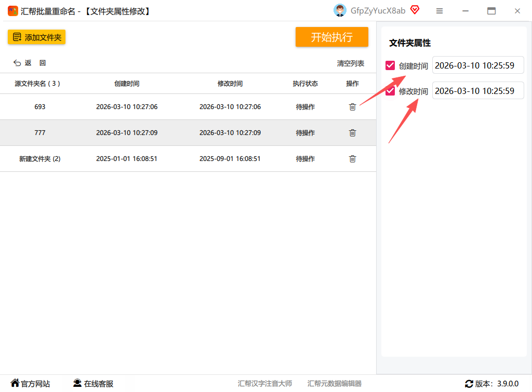The height and width of the screenshot is (392, 532).
Task: Uncheck the 修改时间 checkbox
Action: 390,91
